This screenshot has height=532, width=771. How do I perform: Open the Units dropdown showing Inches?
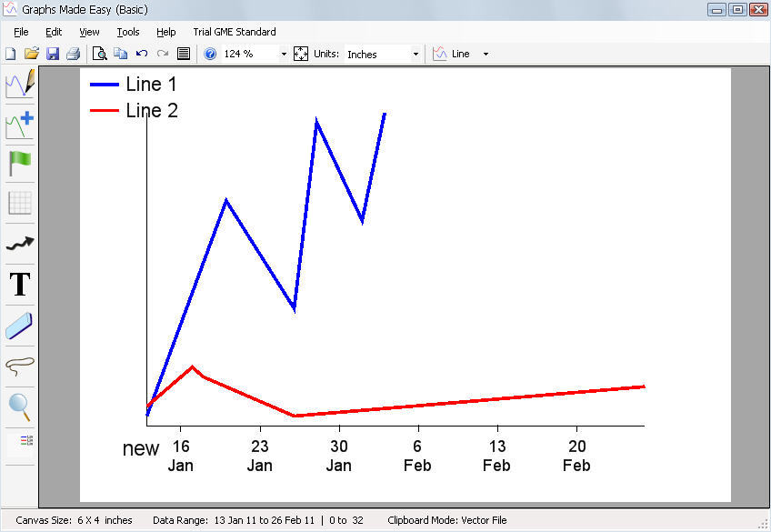(x=416, y=54)
